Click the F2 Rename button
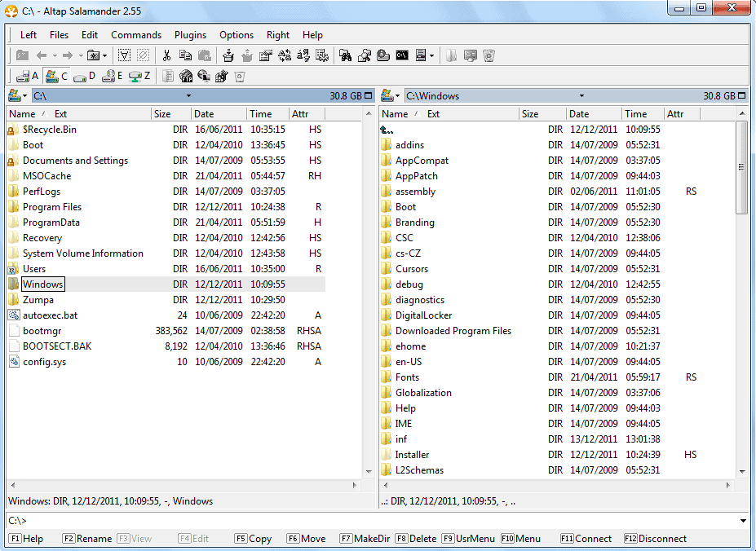Viewport: 756px width, 551px height. (87, 539)
